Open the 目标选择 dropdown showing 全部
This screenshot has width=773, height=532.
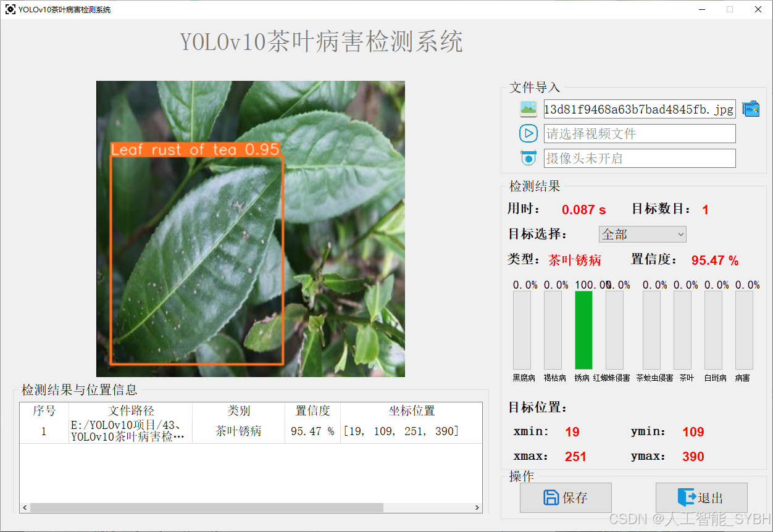(643, 235)
